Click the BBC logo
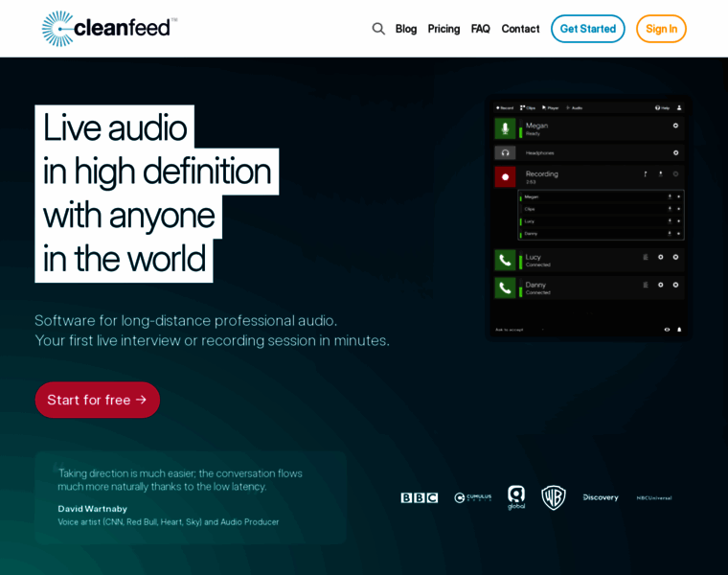Viewport: 728px width, 575px height. (x=420, y=498)
